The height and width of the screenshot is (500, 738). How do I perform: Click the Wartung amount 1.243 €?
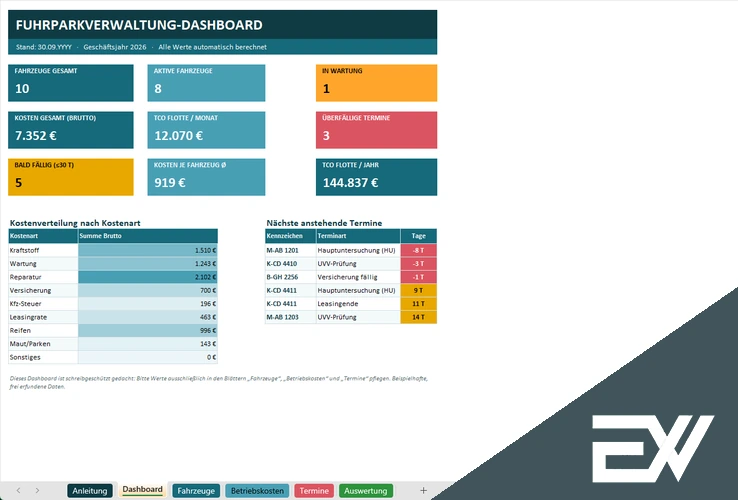pyautogui.click(x=205, y=264)
